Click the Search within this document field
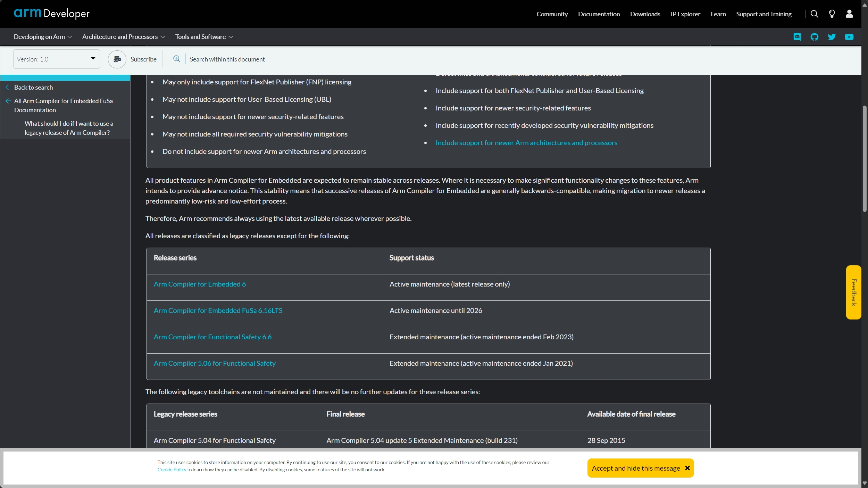Image resolution: width=868 pixels, height=488 pixels. 227,59
